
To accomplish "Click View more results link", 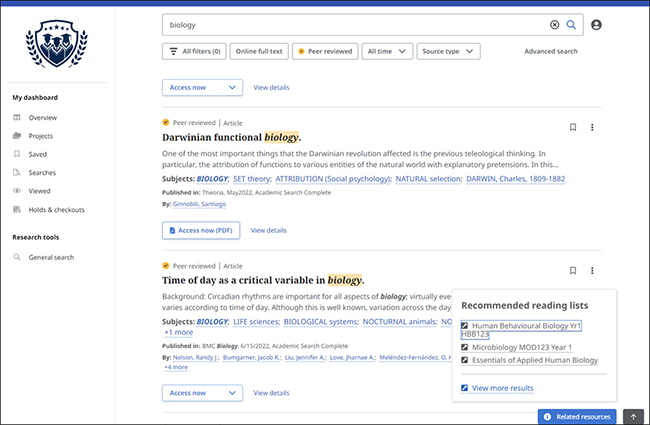I will (502, 388).
